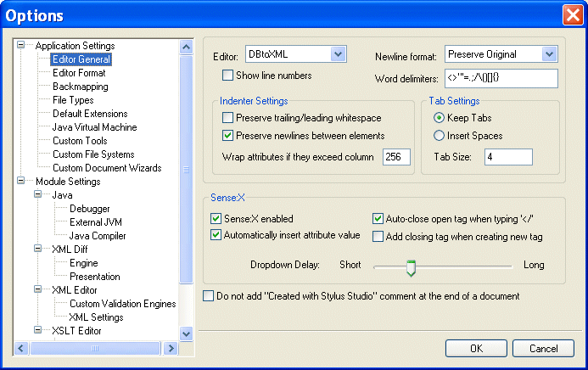588x370 pixels.
Task: Click the Word delimiters text field
Action: tap(500, 79)
